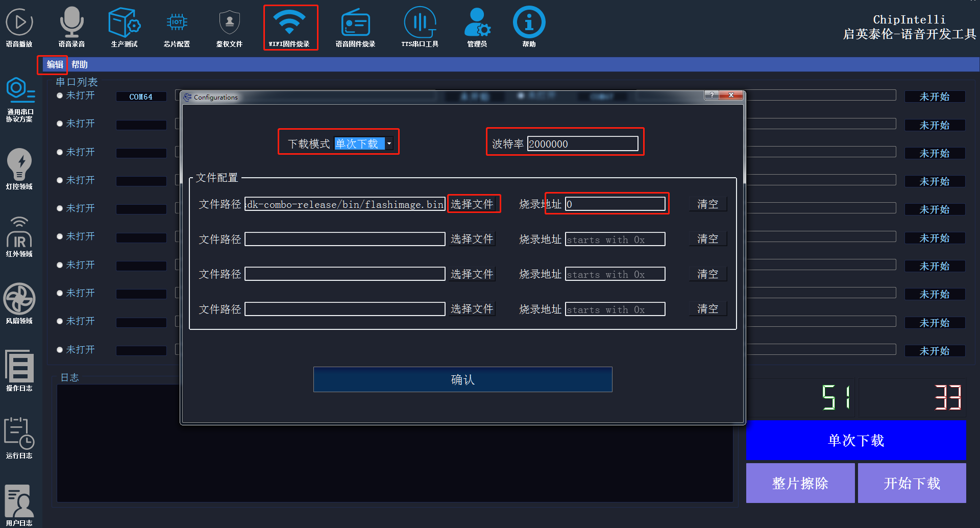The width and height of the screenshot is (980, 528).
Task: Click the second burn address field
Action: click(615, 239)
